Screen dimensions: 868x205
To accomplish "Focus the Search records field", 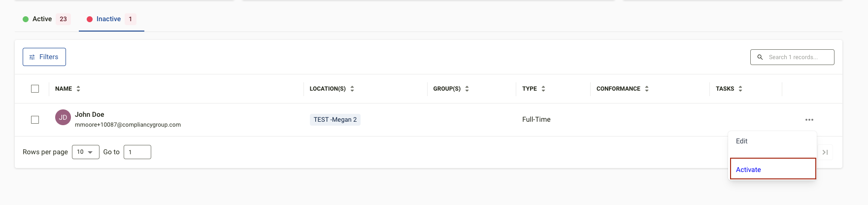I will tap(792, 57).
